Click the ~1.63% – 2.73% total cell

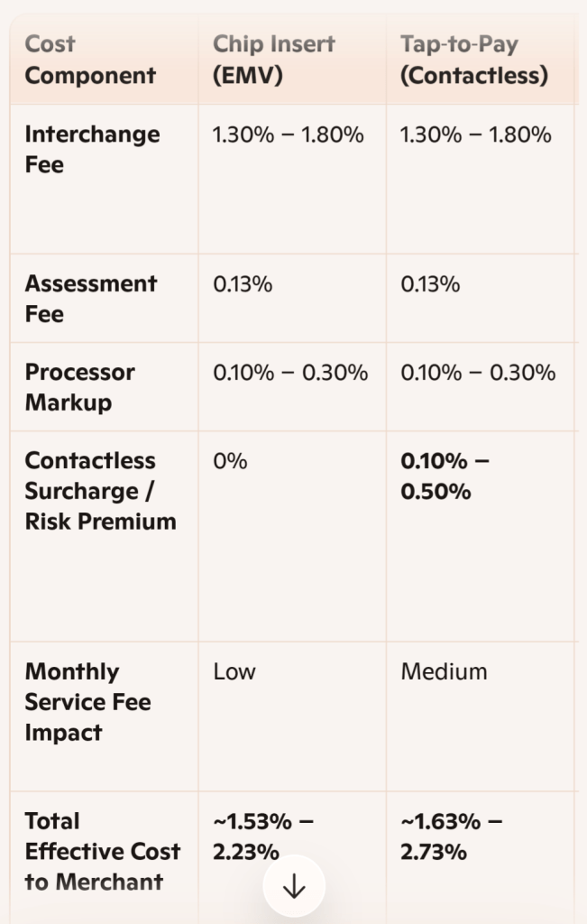pyautogui.click(x=451, y=836)
